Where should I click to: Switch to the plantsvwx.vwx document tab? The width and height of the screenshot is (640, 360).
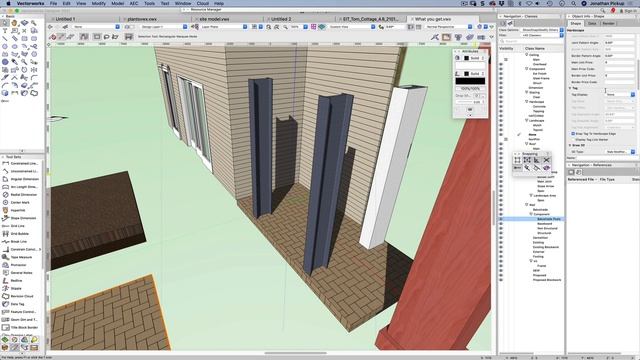point(142,19)
